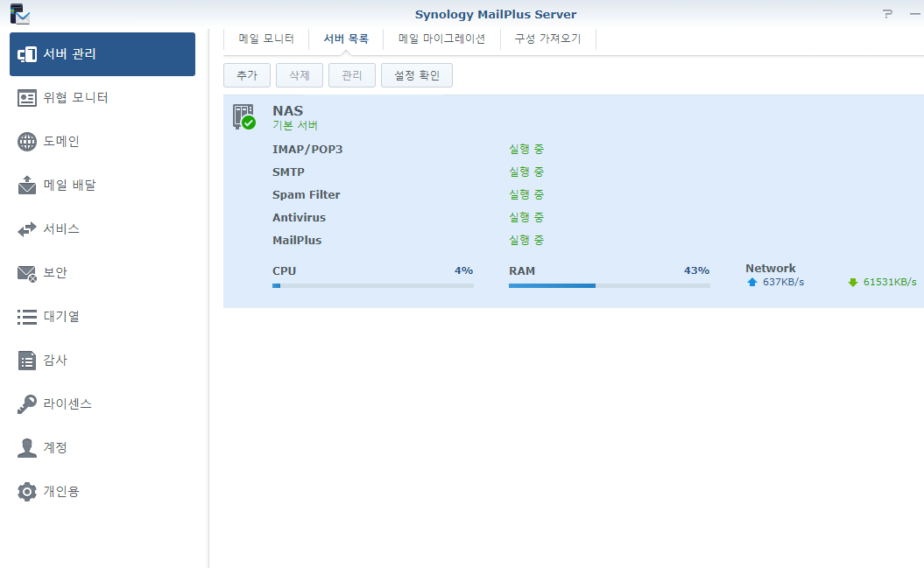The image size is (924, 568).
Task: Click the help question mark icon
Action: click(x=887, y=13)
